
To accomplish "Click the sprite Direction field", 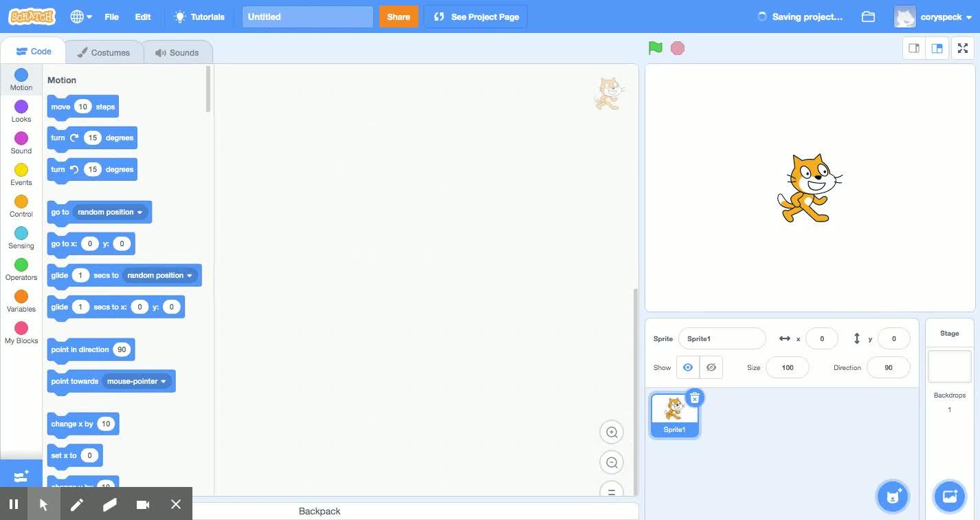I will click(x=889, y=367).
